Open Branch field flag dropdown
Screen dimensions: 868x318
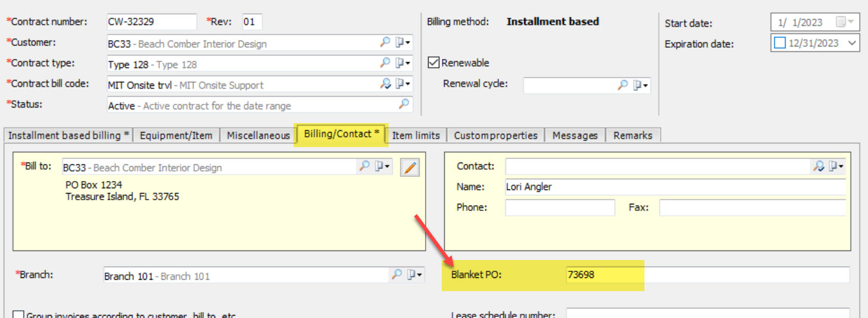(x=415, y=274)
